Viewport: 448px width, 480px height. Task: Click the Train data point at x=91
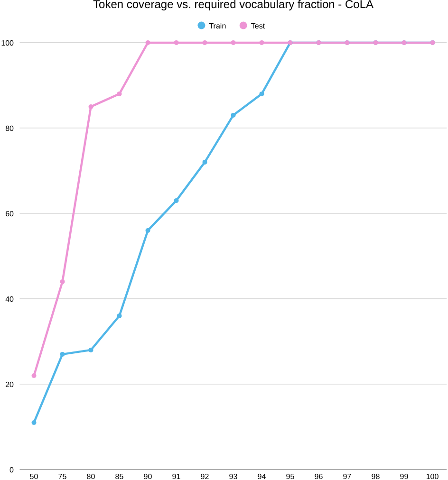(x=176, y=201)
